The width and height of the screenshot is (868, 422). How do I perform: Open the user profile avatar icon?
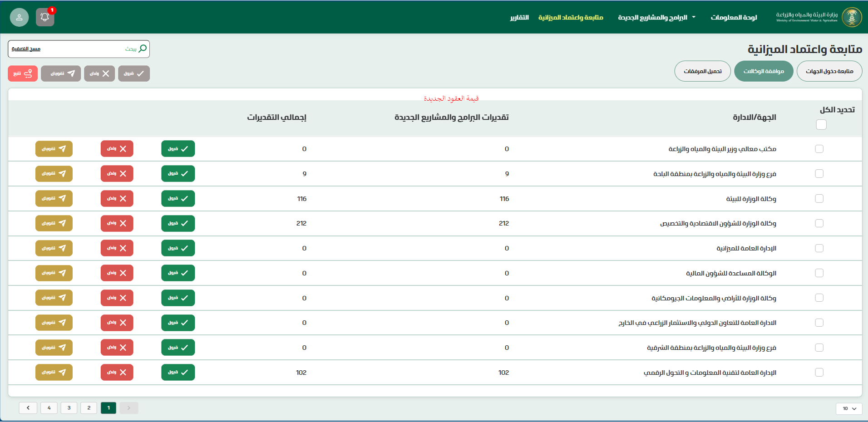19,17
